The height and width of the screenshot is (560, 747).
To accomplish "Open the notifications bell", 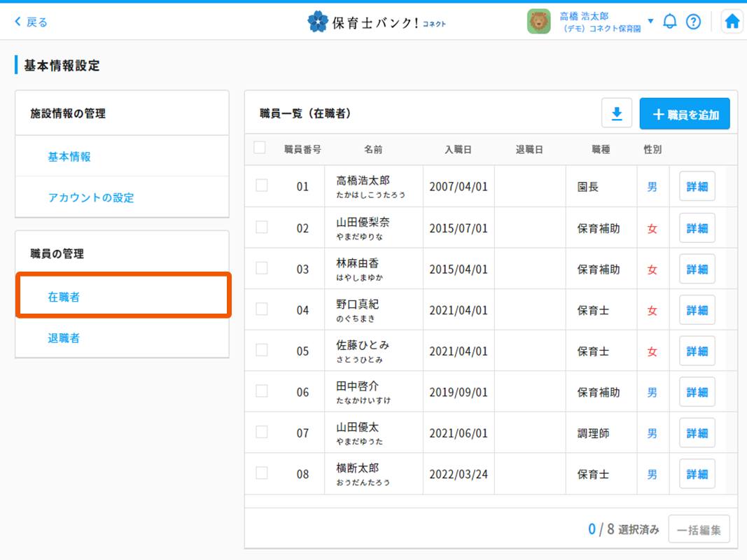I will tap(670, 22).
